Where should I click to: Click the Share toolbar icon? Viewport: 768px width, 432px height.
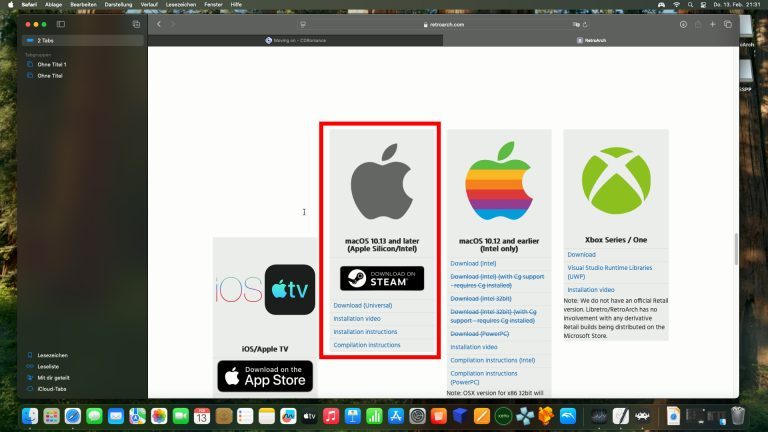pyautogui.click(x=698, y=24)
